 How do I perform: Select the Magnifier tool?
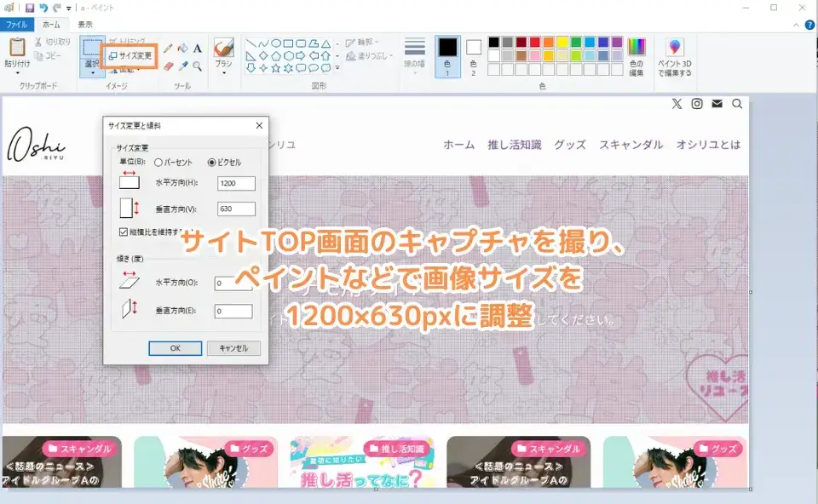coord(199,66)
